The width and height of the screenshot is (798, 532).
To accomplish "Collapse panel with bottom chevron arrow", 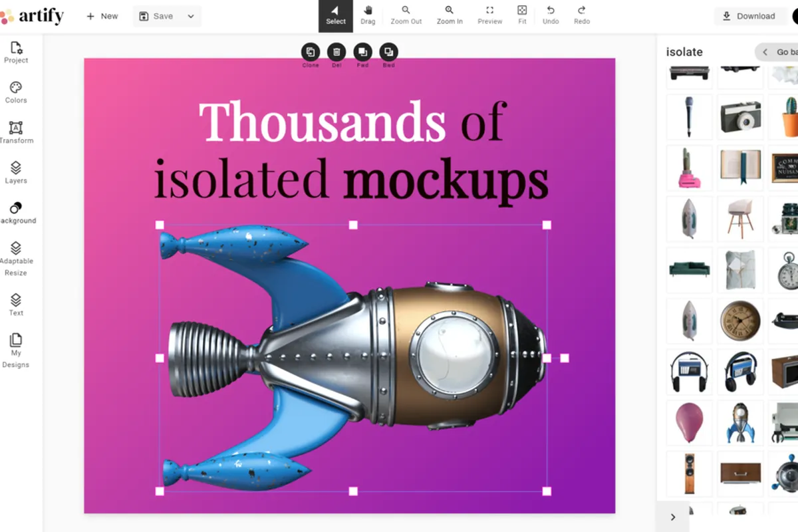I will pos(673,517).
